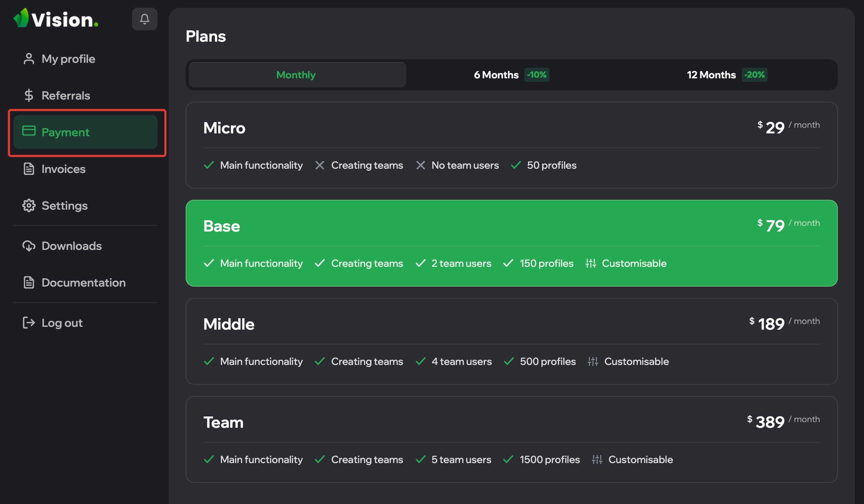Click the checkmark beside 2 team users
Screen dimensions: 864x504
(x=420, y=263)
